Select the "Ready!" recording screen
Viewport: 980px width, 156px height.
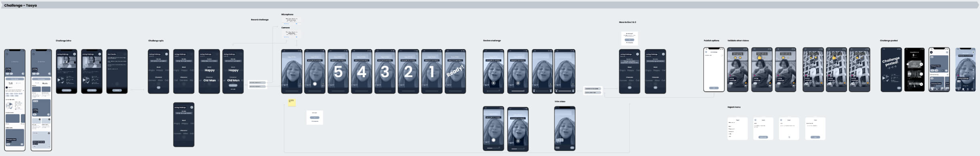pyautogui.click(x=455, y=72)
